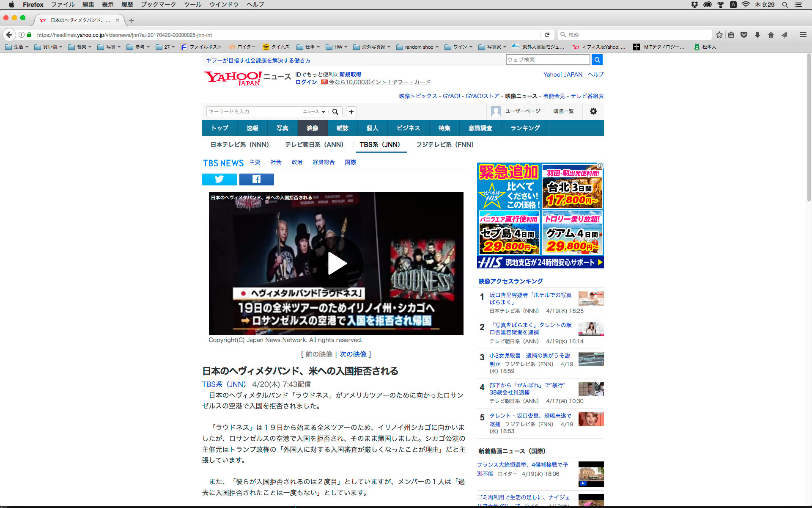Play the LOUDNESS news video
The width and height of the screenshot is (812, 508).
pos(336,264)
